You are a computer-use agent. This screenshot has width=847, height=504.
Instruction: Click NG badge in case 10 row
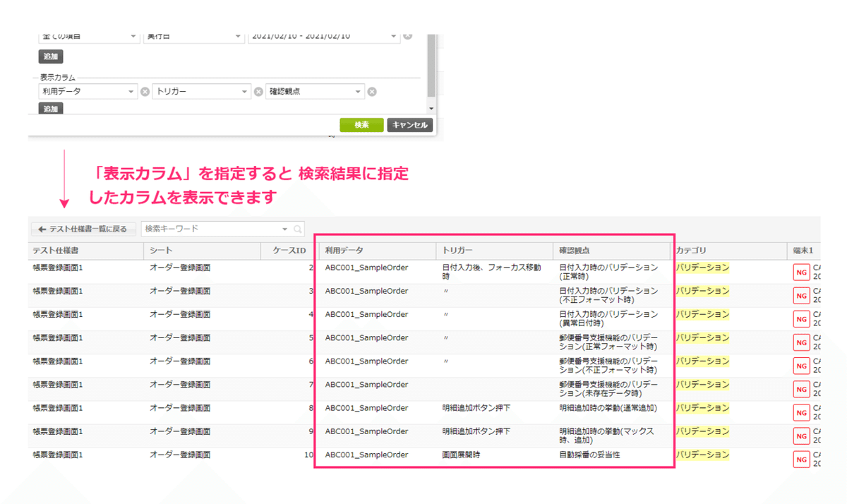pyautogui.click(x=801, y=460)
